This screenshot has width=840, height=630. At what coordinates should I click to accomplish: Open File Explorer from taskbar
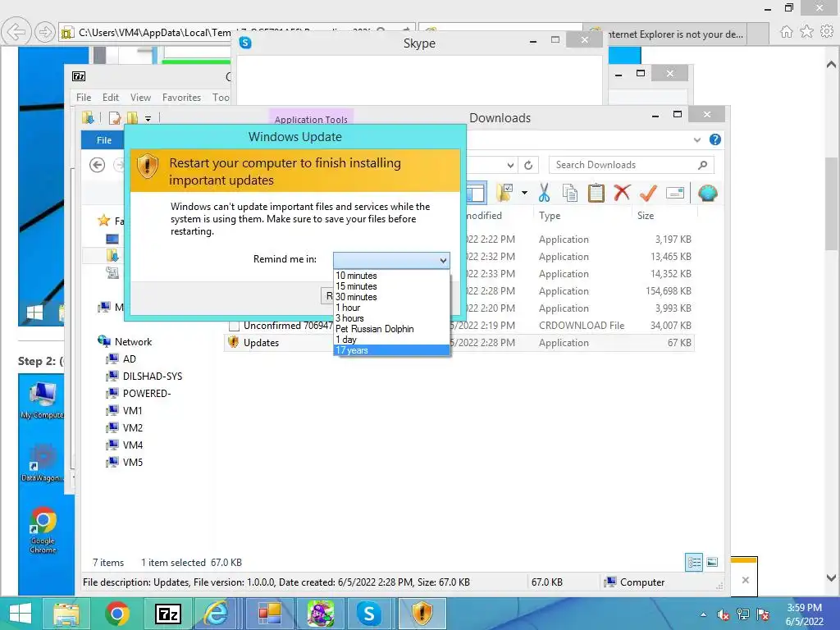tap(66, 614)
